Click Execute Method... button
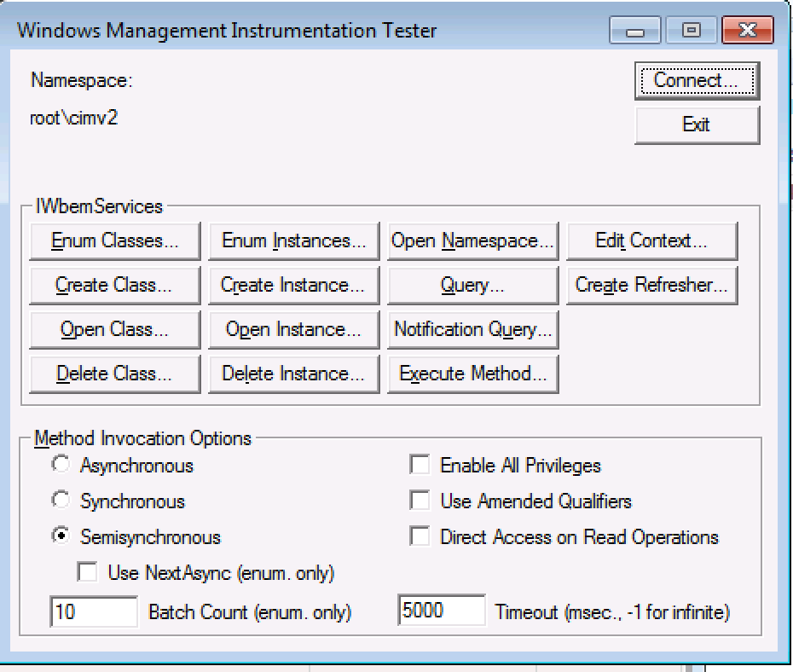 click(473, 374)
